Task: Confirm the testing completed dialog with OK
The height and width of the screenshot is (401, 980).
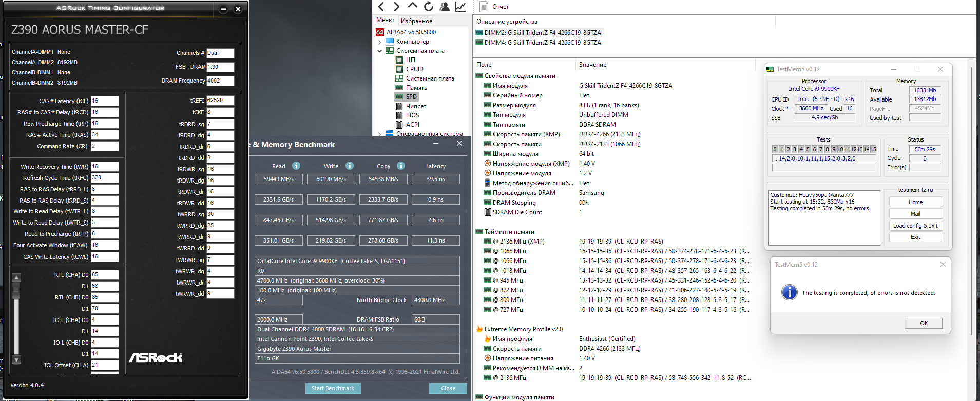Action: pos(924,323)
